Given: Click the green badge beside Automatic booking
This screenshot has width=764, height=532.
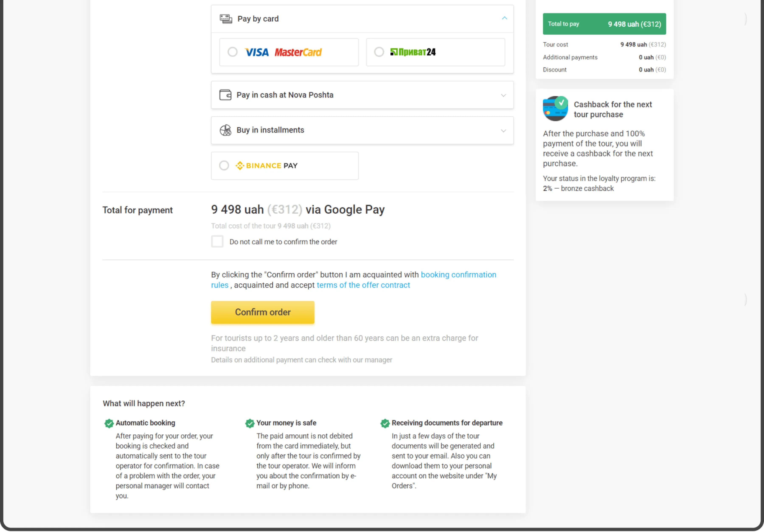Looking at the screenshot, I should 109,423.
